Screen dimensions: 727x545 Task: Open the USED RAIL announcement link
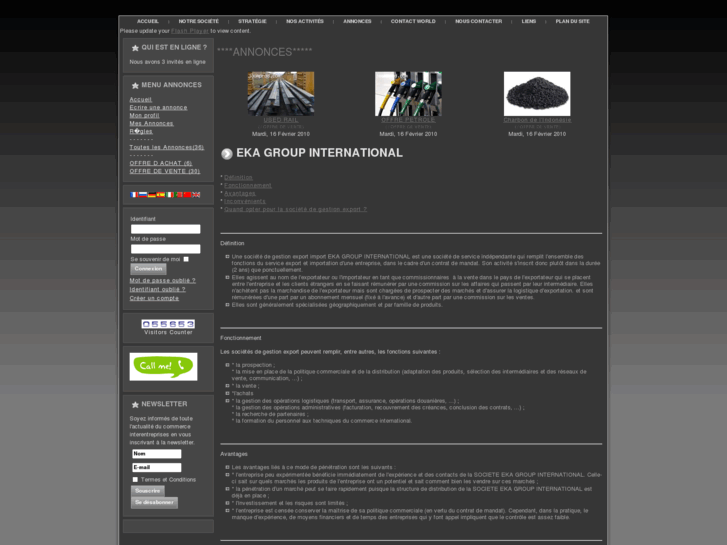click(x=281, y=120)
